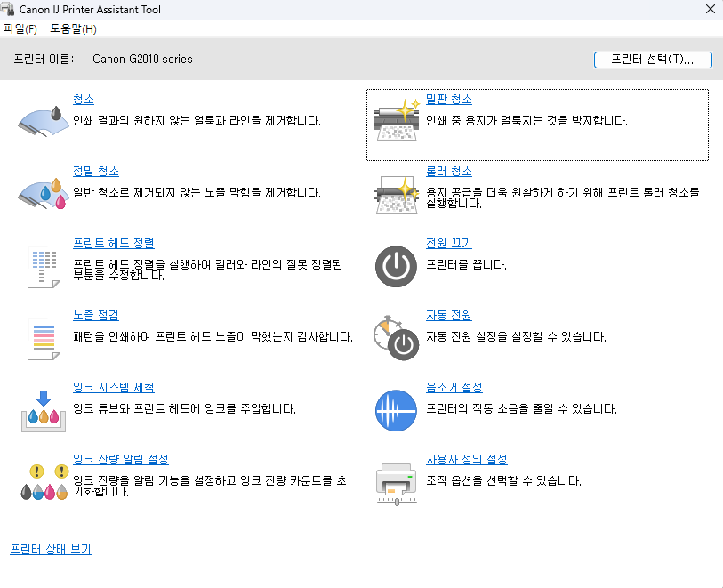Open the 자동 전원 link
The height and width of the screenshot is (588, 723).
[448, 315]
